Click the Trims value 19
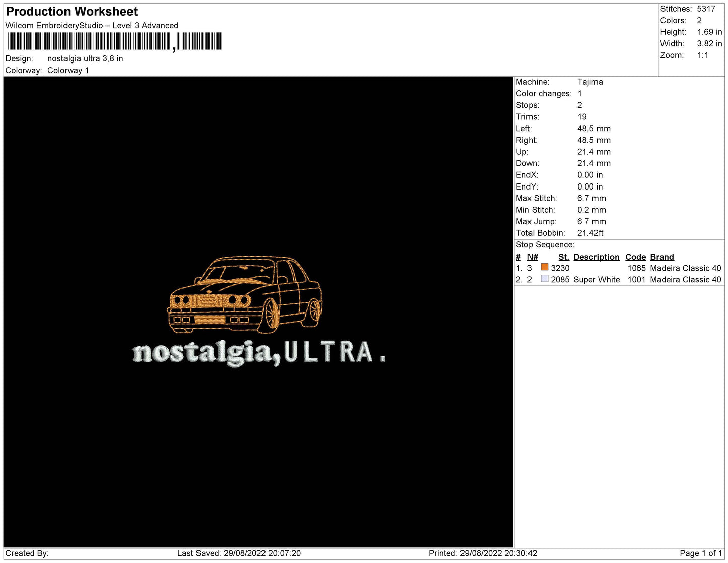This screenshot has height=563, width=728. coord(582,116)
